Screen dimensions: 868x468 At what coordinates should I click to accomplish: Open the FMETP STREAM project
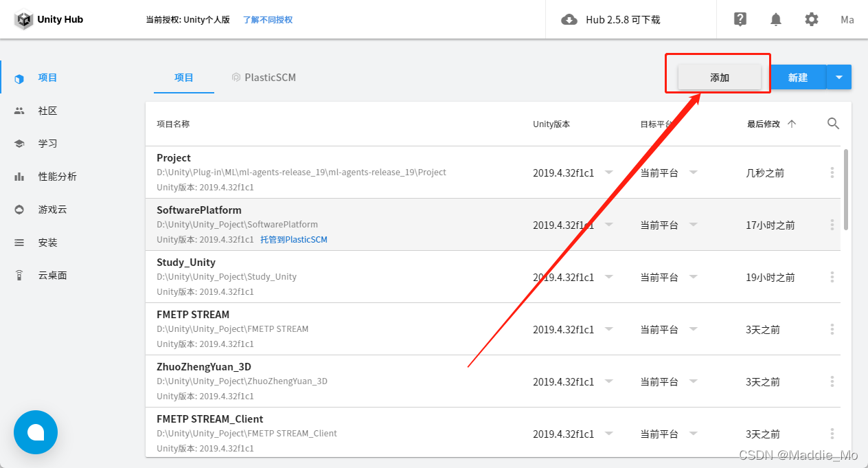193,315
